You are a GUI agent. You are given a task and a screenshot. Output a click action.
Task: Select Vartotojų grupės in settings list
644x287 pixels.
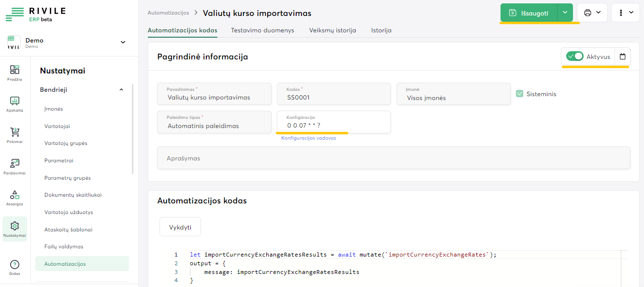(66, 143)
